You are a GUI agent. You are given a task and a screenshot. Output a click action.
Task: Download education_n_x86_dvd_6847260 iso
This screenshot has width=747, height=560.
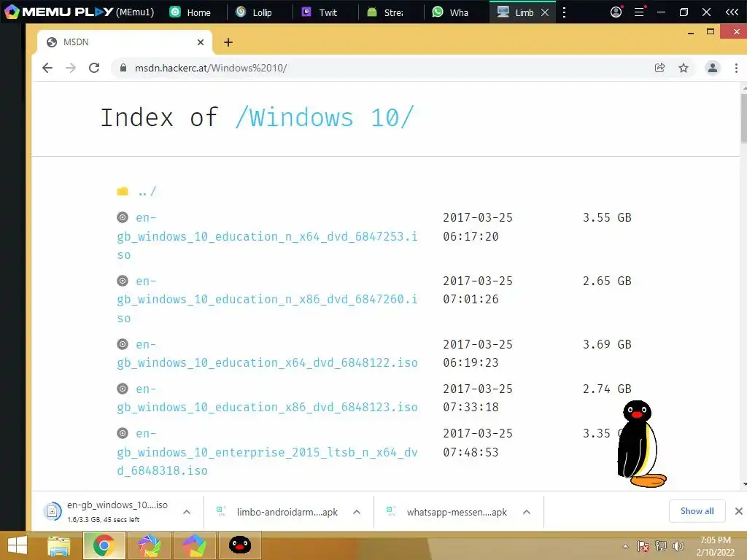(x=267, y=300)
